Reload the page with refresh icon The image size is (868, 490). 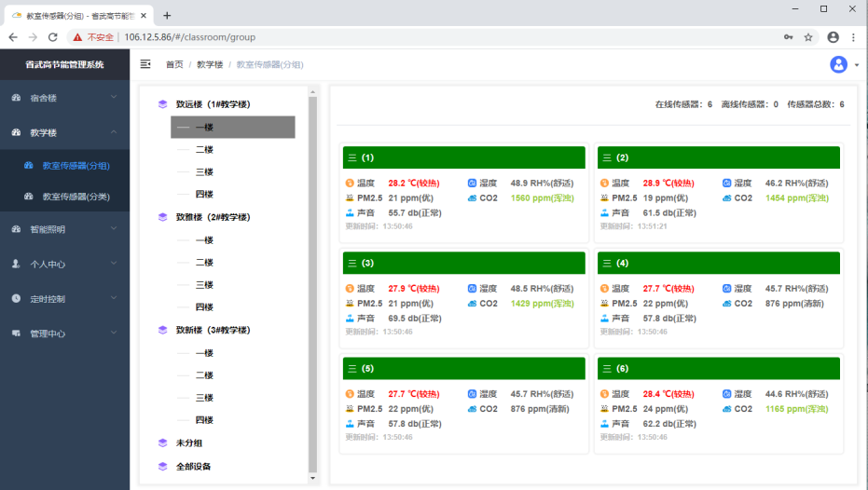(x=52, y=37)
